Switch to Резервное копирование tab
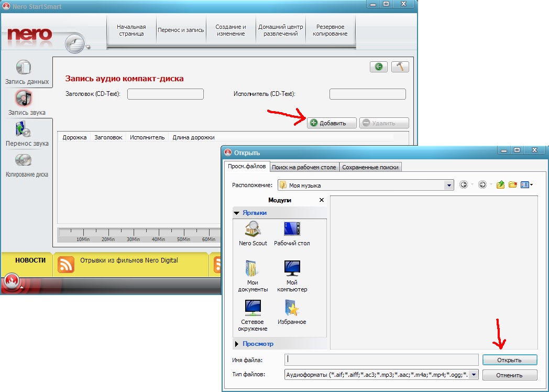This screenshot has height=392, width=549. pyautogui.click(x=330, y=30)
